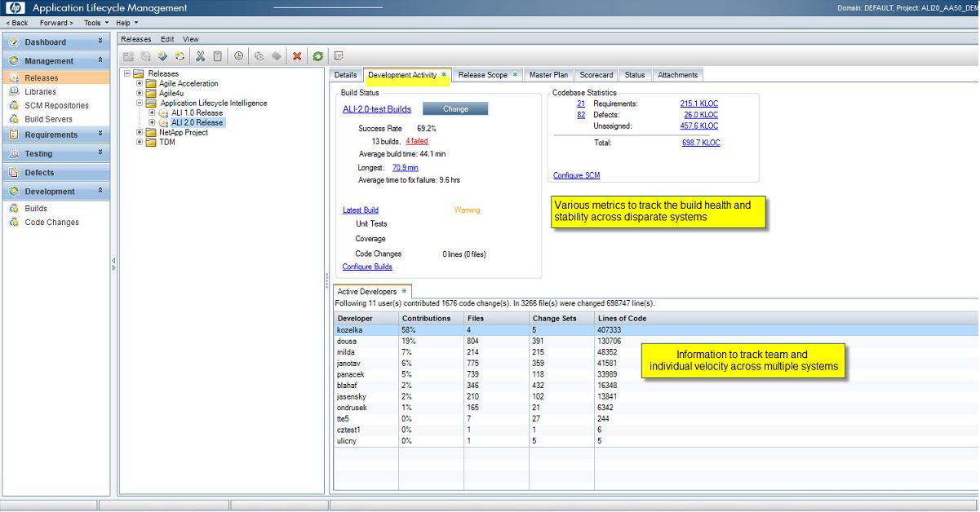The width and height of the screenshot is (980, 512).
Task: Open the ALI-2.0-test Builds link
Action: click(377, 109)
